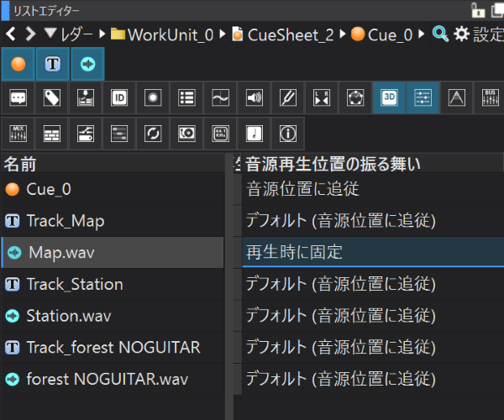The height and width of the screenshot is (420, 504).
Task: Select the Track_Map row
Action: click(113, 221)
